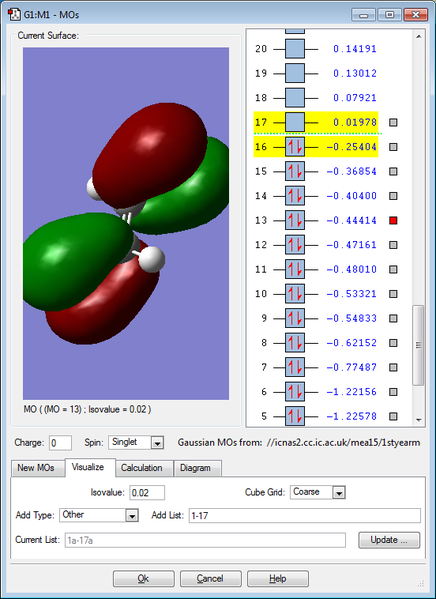436x599 pixels.
Task: Toggle occupancy box of LUMO orbital 17
Action: point(295,122)
